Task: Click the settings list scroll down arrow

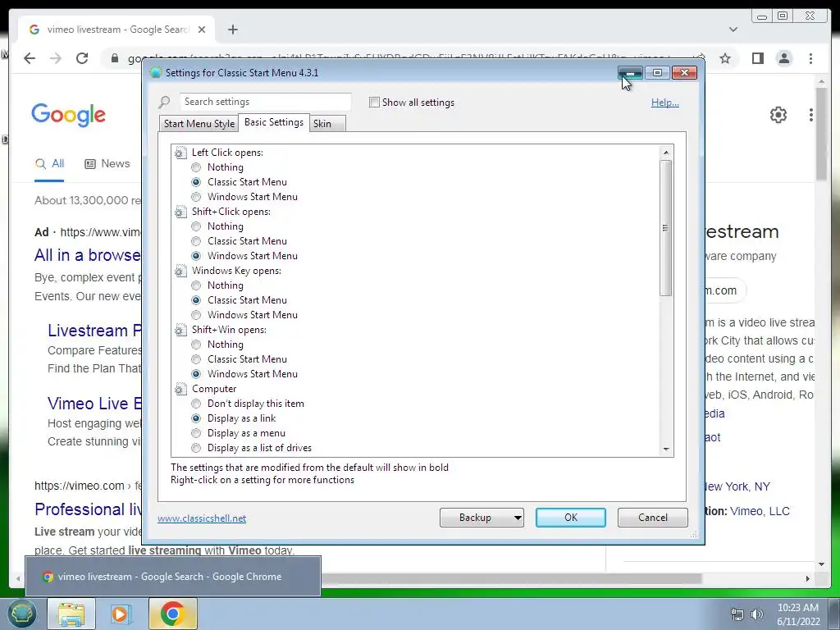Action: click(666, 449)
